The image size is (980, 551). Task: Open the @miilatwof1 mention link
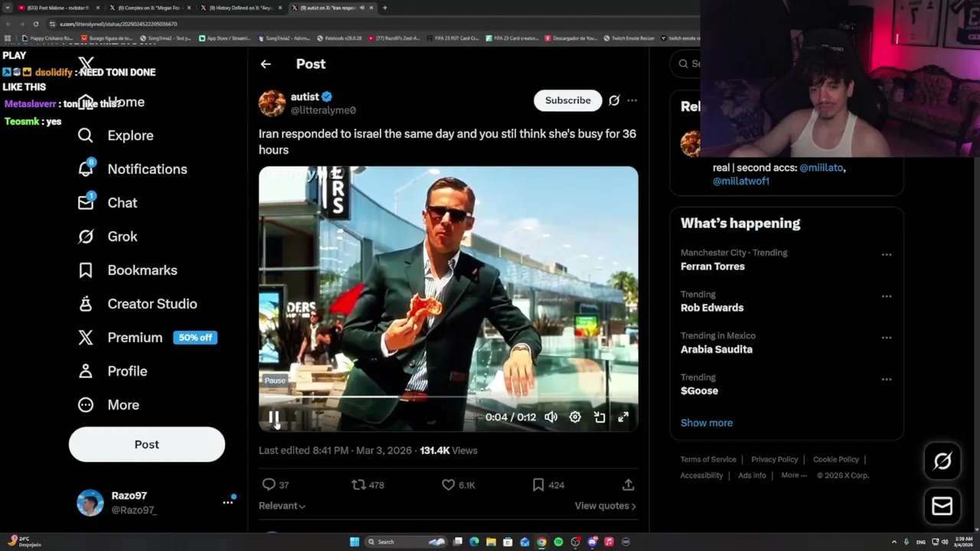click(x=741, y=181)
